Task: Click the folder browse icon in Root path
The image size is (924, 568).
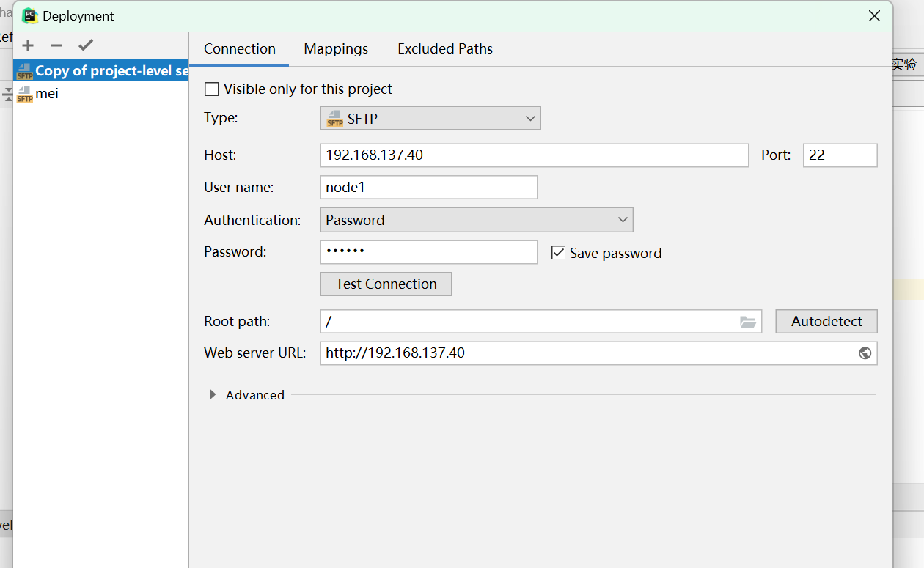Action: (748, 322)
